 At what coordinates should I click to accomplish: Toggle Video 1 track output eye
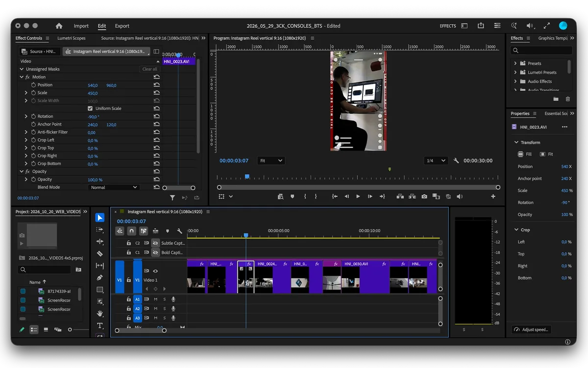point(155,271)
